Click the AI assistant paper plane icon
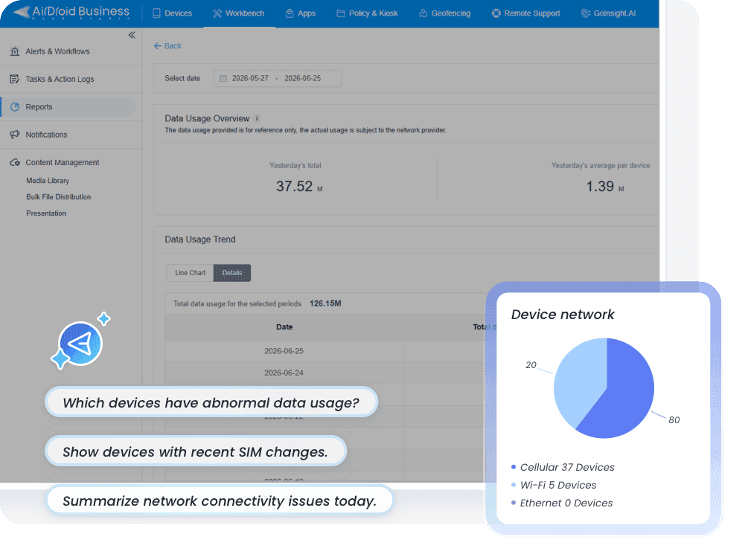Image resolution: width=748 pixels, height=560 pixels. click(x=80, y=344)
